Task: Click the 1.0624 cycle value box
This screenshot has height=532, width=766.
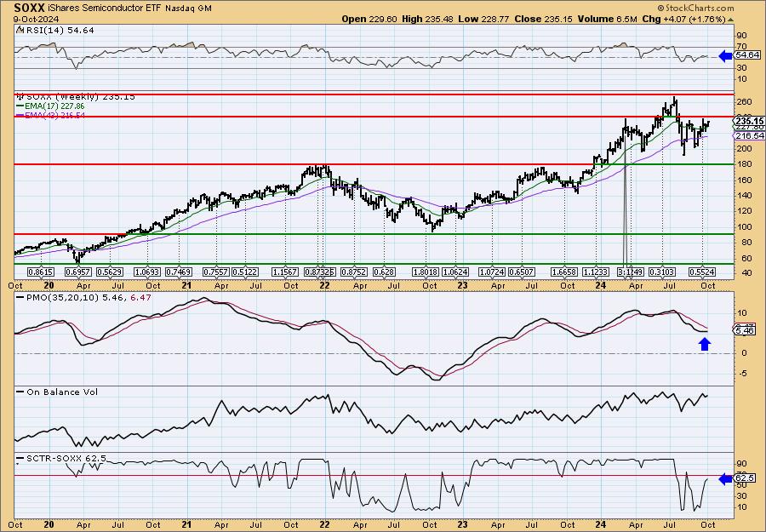Action: click(x=456, y=272)
